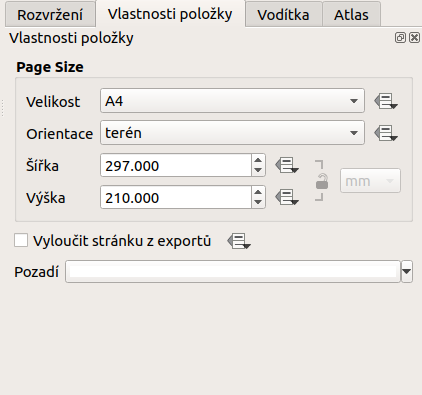Open data-defined override for Orientace
The width and height of the screenshot is (422, 395).
386,133
